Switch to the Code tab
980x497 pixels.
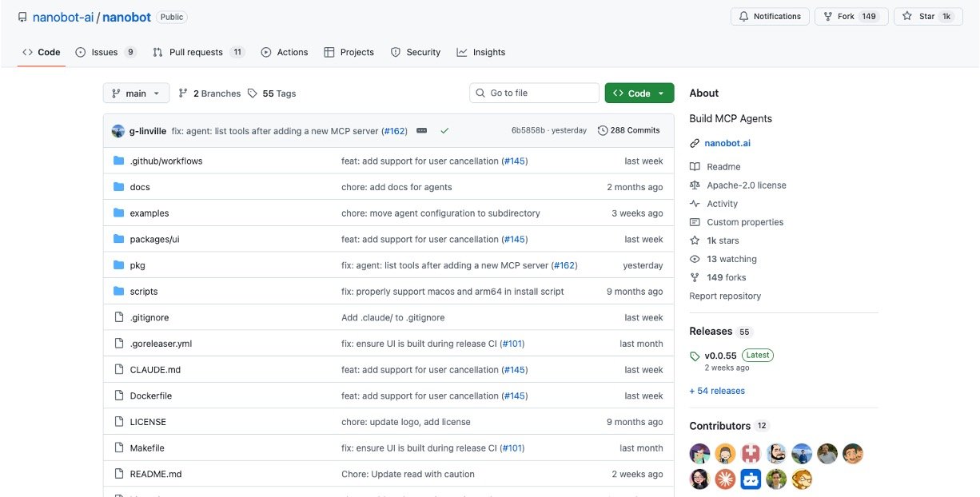41,52
